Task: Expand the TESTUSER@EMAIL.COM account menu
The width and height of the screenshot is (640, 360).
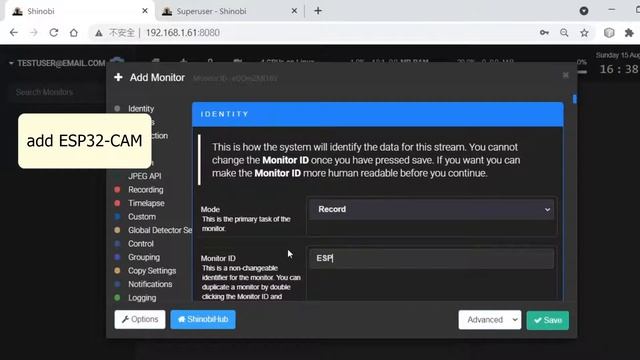Action: 57,63
